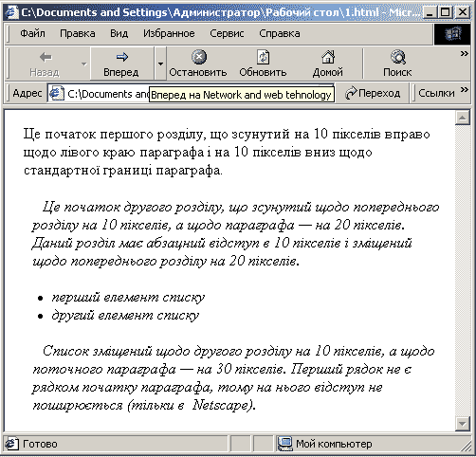476x457 pixels.
Task: Click the scroll down arrow of the page
Action: tap(463, 424)
